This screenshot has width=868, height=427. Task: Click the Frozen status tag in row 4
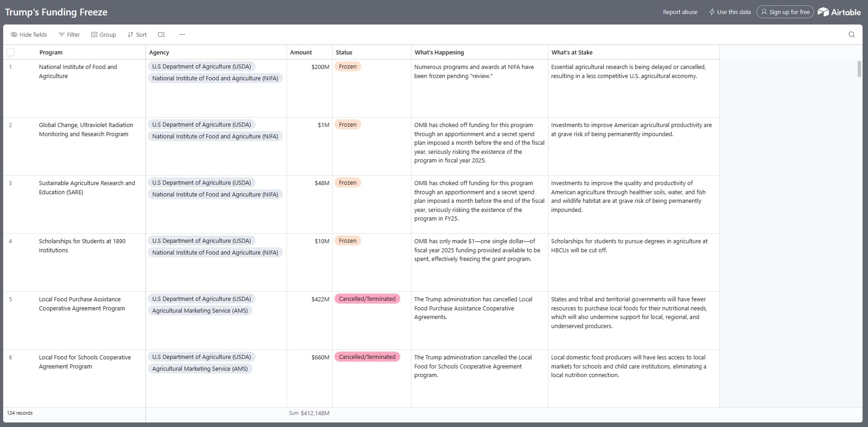(348, 241)
